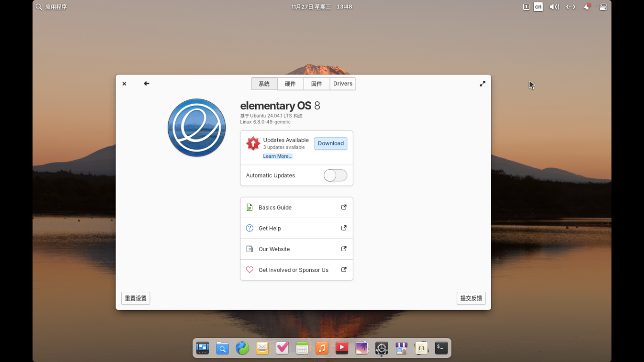Open the Drivers tab
The height and width of the screenshot is (362, 644).
click(343, 84)
